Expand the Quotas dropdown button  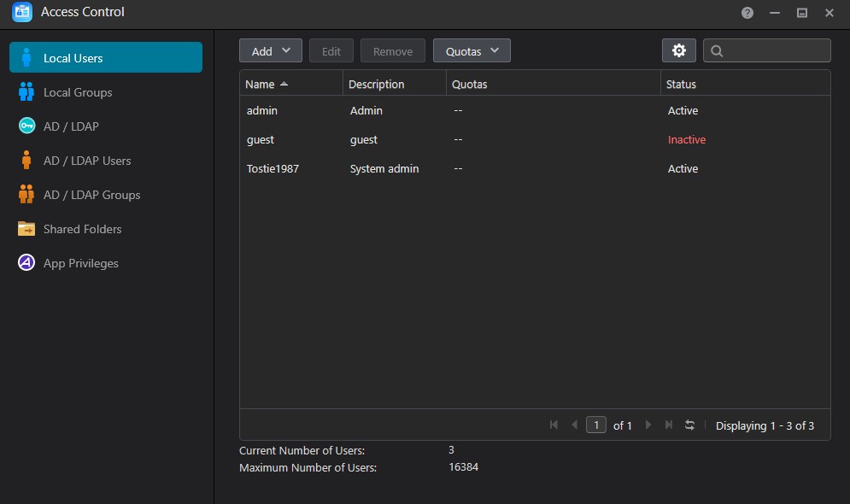472,50
